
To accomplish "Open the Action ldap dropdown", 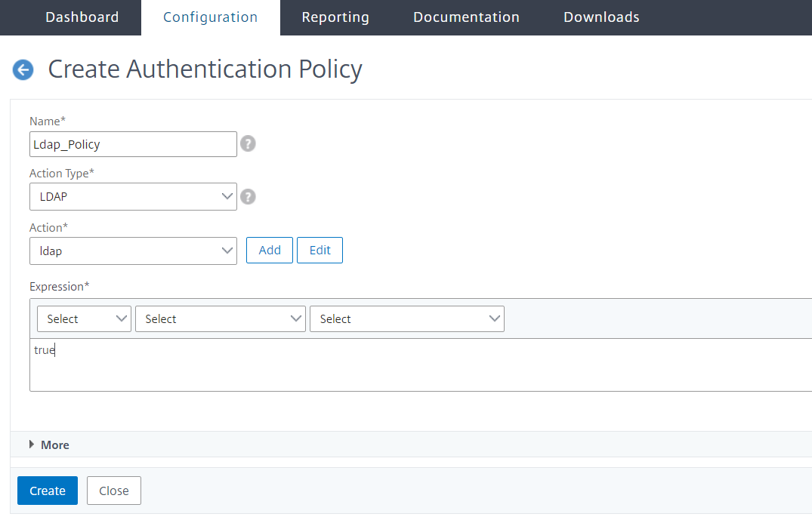I will click(x=133, y=251).
